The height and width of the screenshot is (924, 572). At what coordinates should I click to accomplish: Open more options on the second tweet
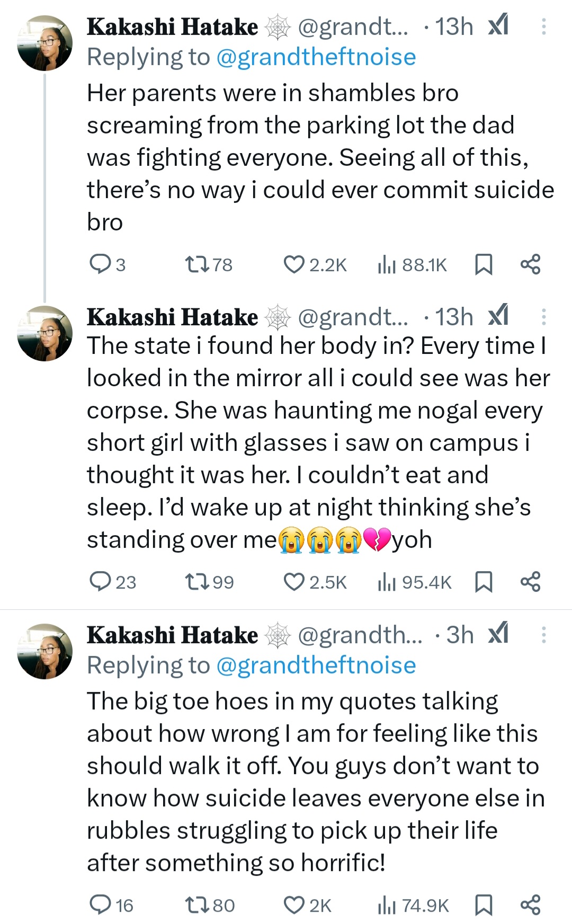point(543,317)
